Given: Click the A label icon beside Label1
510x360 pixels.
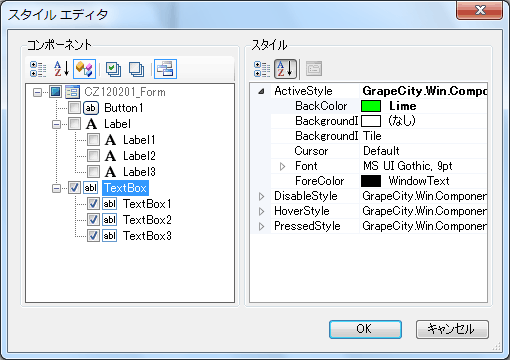Looking at the screenshot, I should [x=110, y=140].
